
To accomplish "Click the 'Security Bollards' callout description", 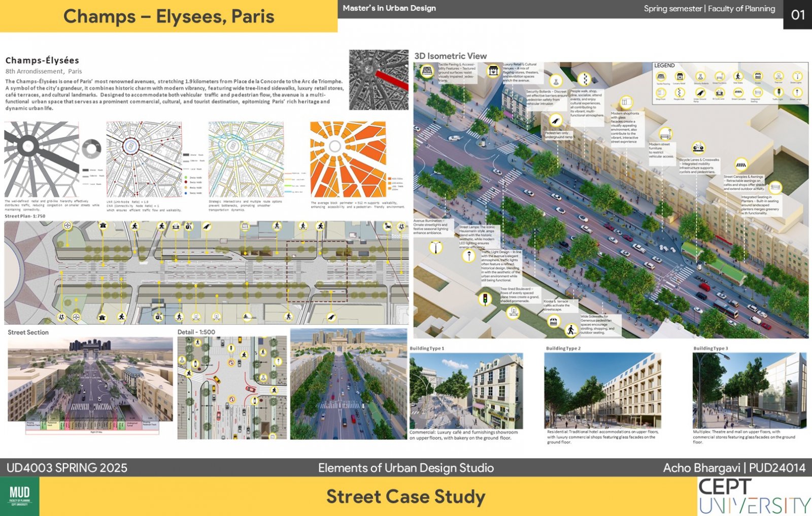I will (547, 98).
